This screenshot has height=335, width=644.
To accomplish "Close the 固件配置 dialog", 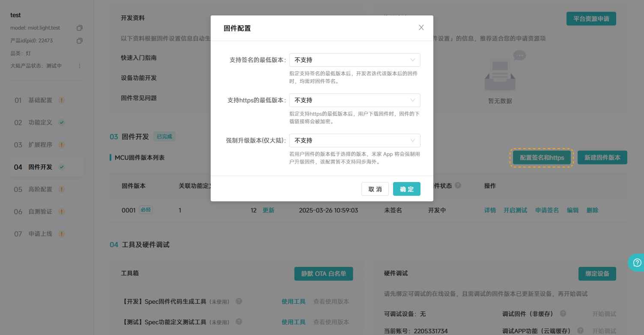I will tap(421, 27).
